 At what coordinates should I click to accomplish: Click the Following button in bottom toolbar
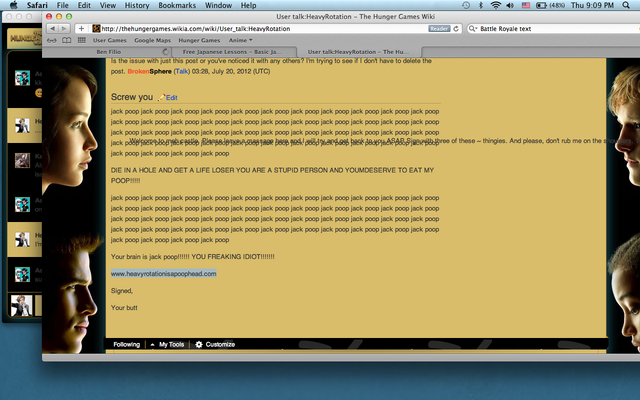click(x=127, y=344)
